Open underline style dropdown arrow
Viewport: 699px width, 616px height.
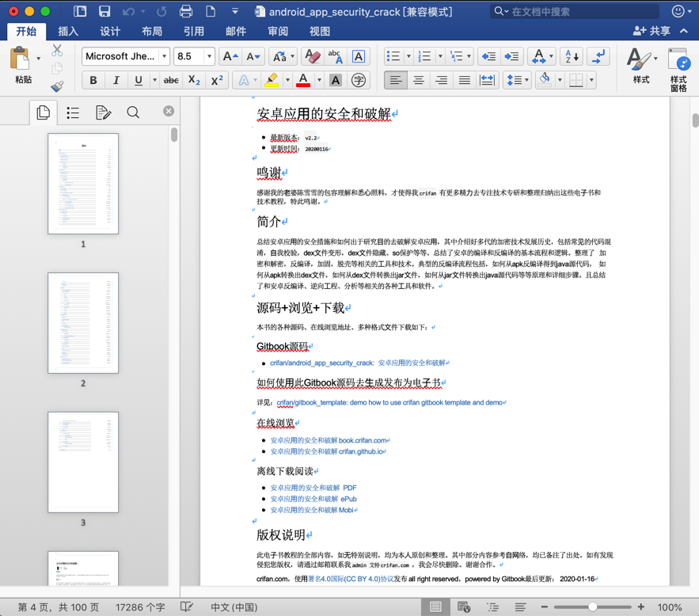(154, 80)
